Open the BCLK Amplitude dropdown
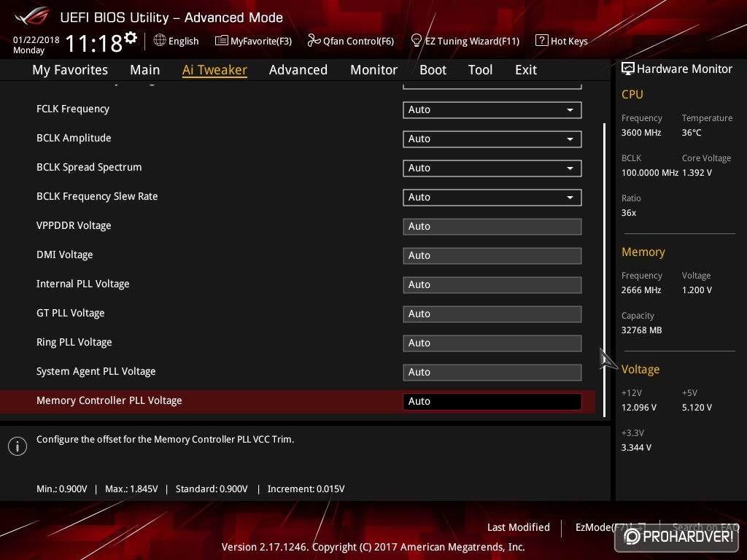The image size is (747, 560). [492, 139]
